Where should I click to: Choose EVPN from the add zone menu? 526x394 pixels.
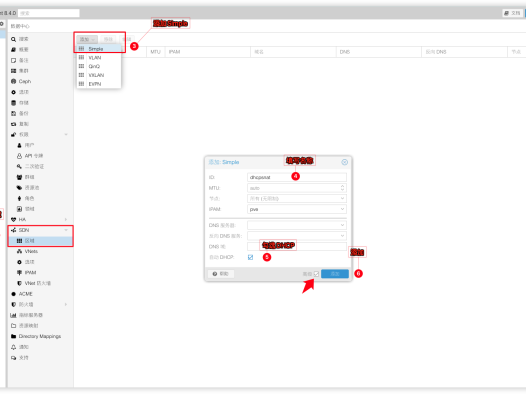click(x=99, y=84)
